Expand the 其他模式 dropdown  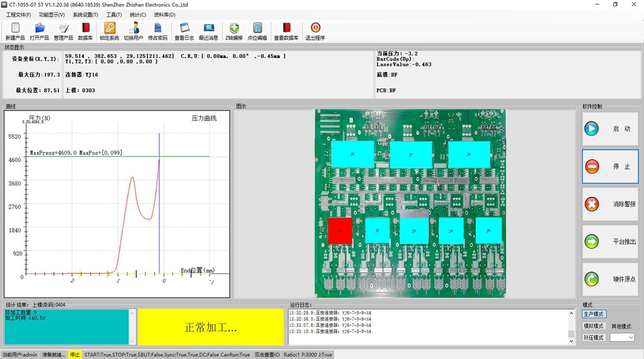[622, 337]
